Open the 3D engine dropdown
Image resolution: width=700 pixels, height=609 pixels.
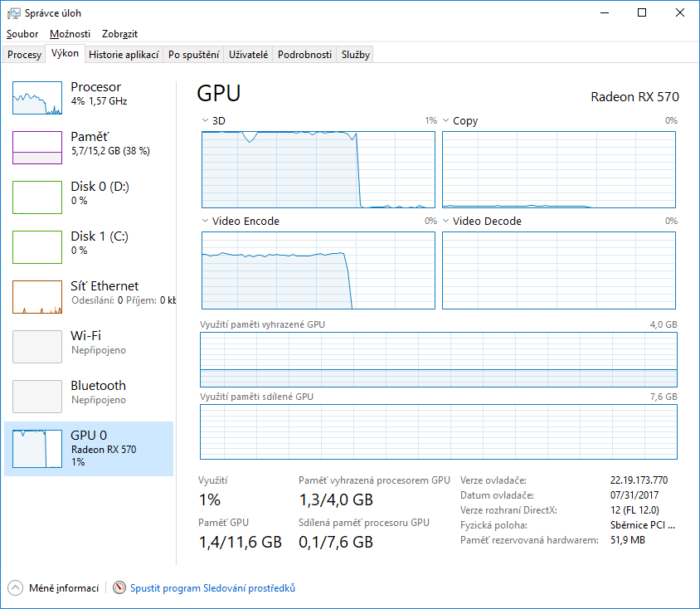tap(206, 121)
